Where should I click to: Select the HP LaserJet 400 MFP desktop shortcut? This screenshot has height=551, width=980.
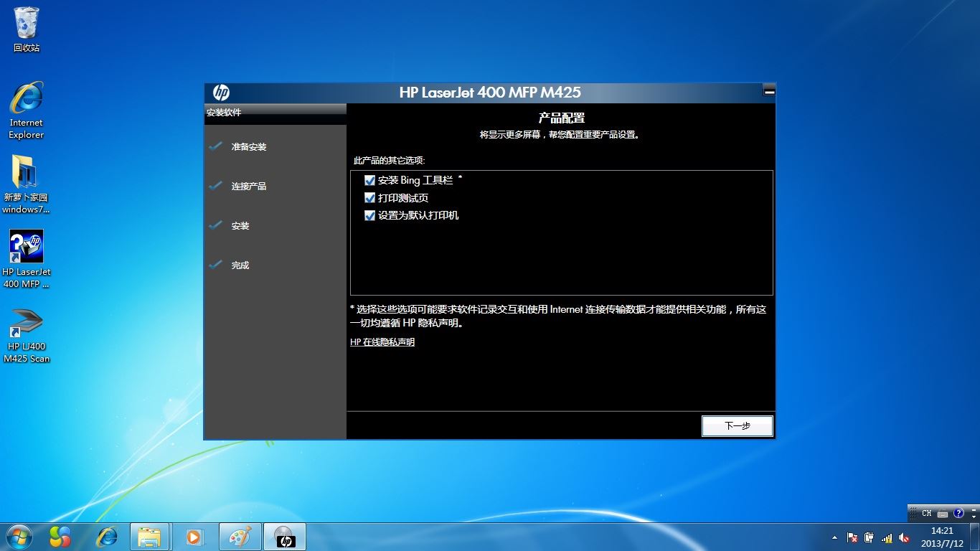tap(27, 259)
